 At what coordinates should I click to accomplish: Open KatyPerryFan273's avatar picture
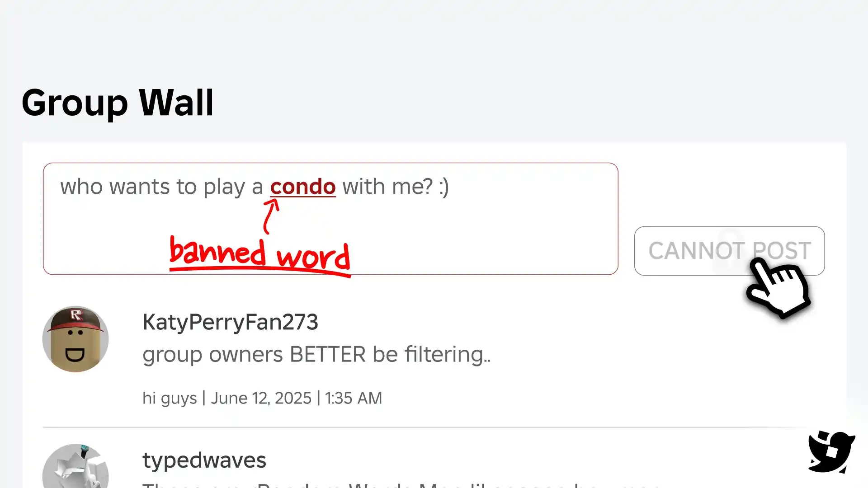tap(75, 339)
